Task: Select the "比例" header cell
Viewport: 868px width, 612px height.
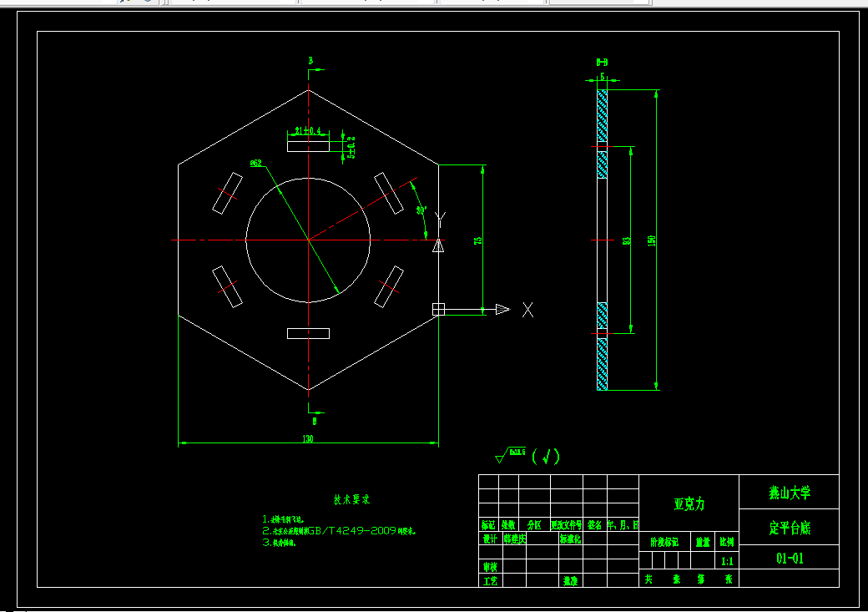Action: [727, 542]
